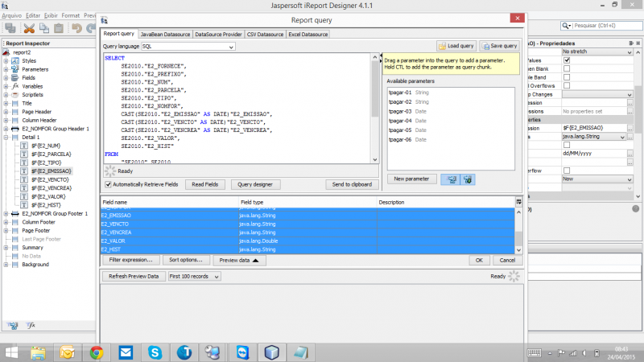This screenshot has height=362, width=644.
Task: Click the Read Fields button
Action: [205, 185]
